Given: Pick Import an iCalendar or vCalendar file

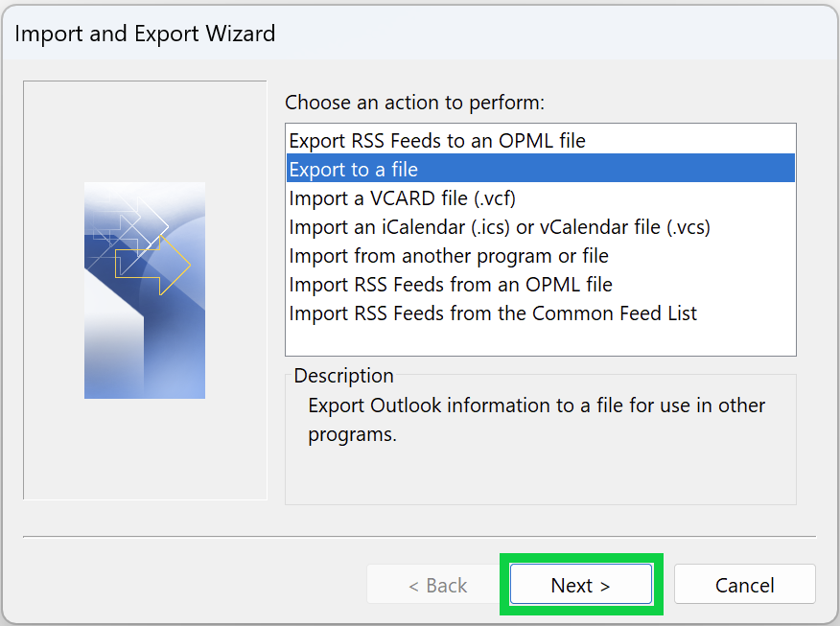Looking at the screenshot, I should (500, 227).
